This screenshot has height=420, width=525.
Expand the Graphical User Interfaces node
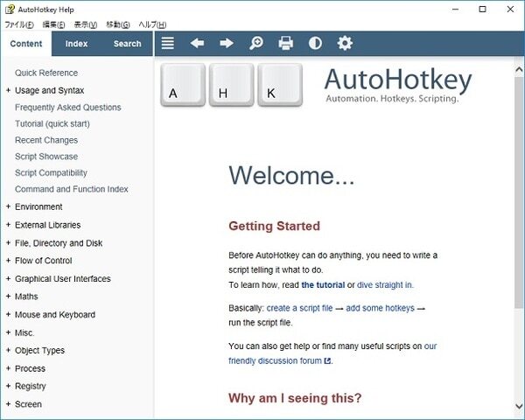8,279
